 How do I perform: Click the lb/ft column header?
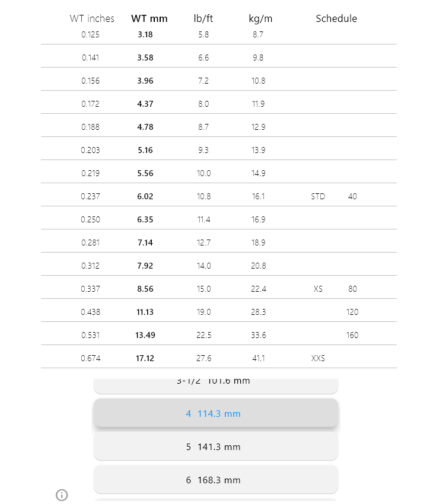203,18
